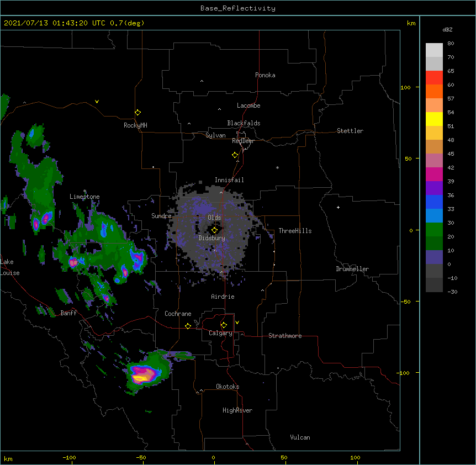Click the Stettler city label
476x465 pixels.
(350, 131)
